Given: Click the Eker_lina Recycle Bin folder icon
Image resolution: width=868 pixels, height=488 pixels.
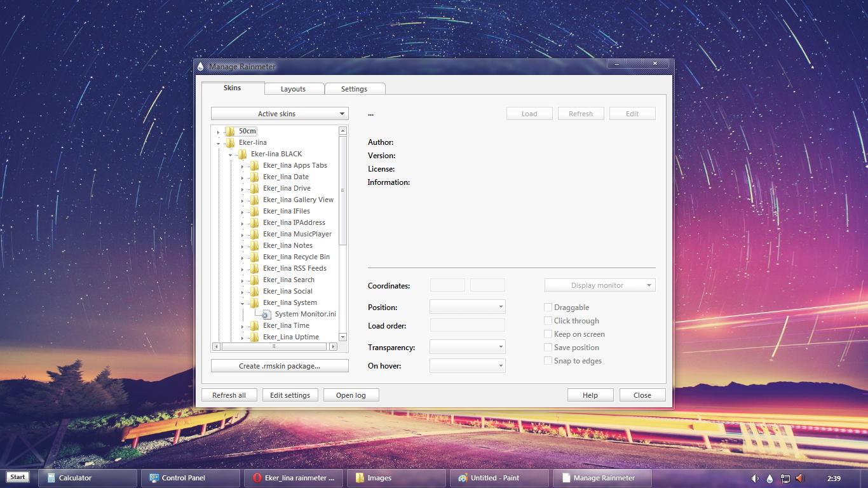Looking at the screenshot, I should [254, 257].
